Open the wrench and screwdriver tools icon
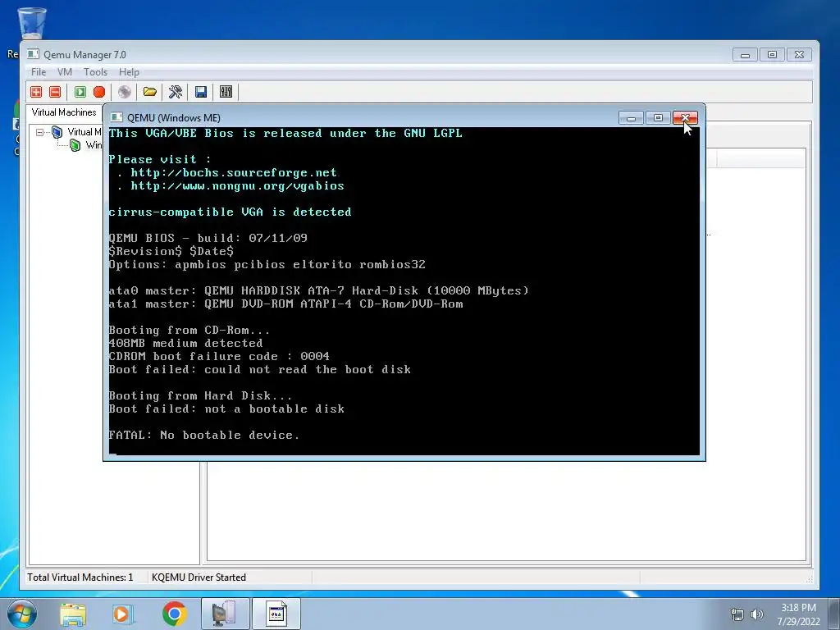 (x=176, y=92)
